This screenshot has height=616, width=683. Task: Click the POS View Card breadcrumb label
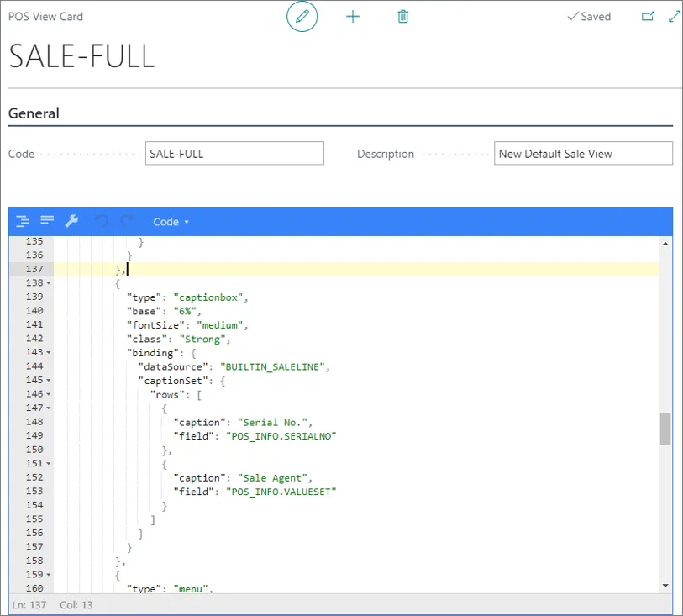[x=45, y=17]
